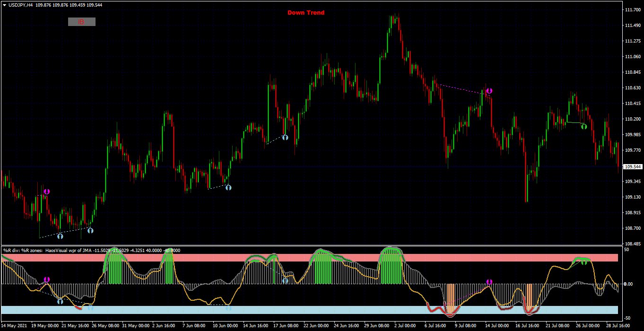Click time axis label 14 May 2021
The width and height of the screenshot is (644, 331).
click(15, 326)
